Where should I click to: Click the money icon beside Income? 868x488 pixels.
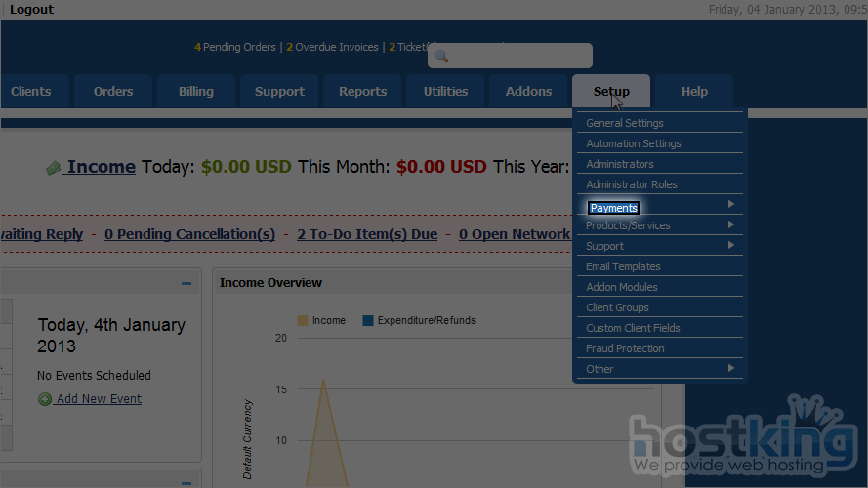pos(54,168)
